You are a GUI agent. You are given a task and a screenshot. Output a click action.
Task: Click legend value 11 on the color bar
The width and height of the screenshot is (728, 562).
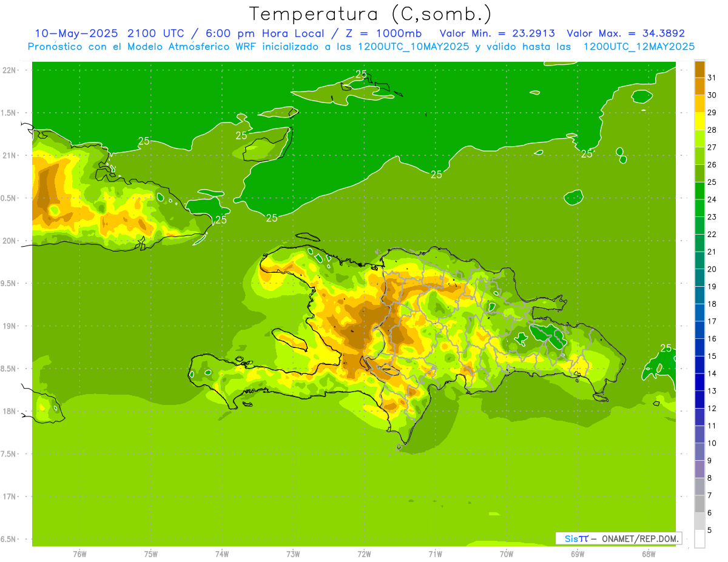pos(712,426)
